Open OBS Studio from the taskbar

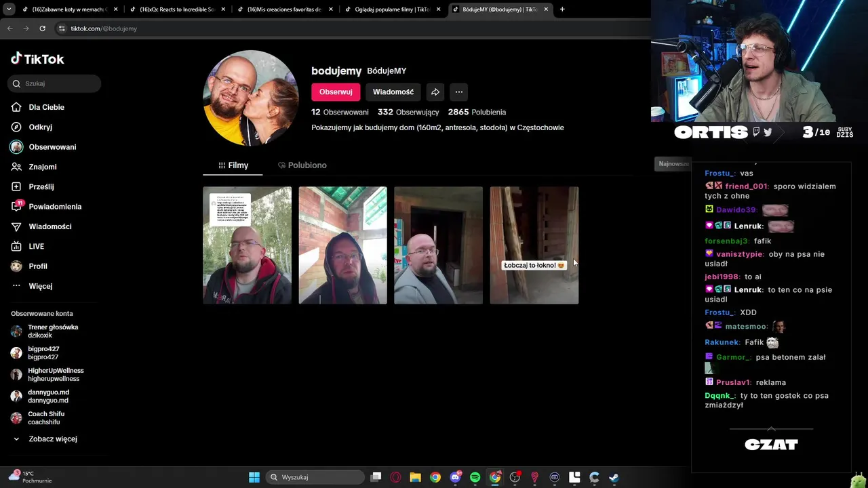tap(515, 477)
